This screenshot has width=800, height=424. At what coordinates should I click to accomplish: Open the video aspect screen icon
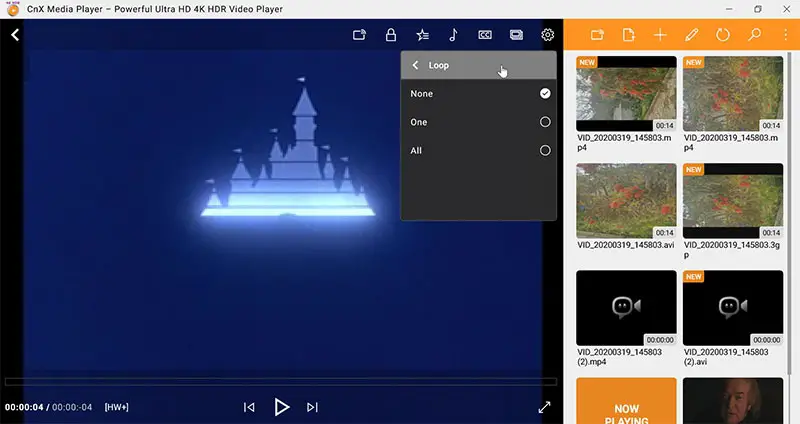(x=516, y=35)
